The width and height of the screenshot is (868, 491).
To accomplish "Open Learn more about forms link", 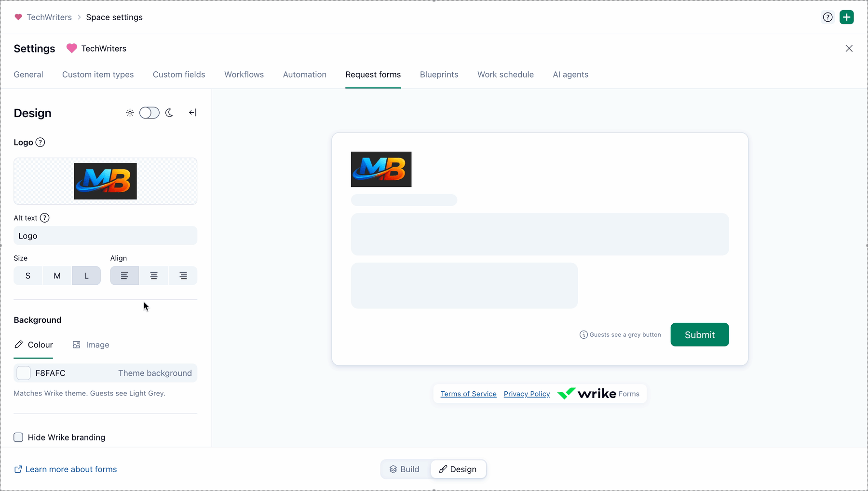I will [71, 469].
